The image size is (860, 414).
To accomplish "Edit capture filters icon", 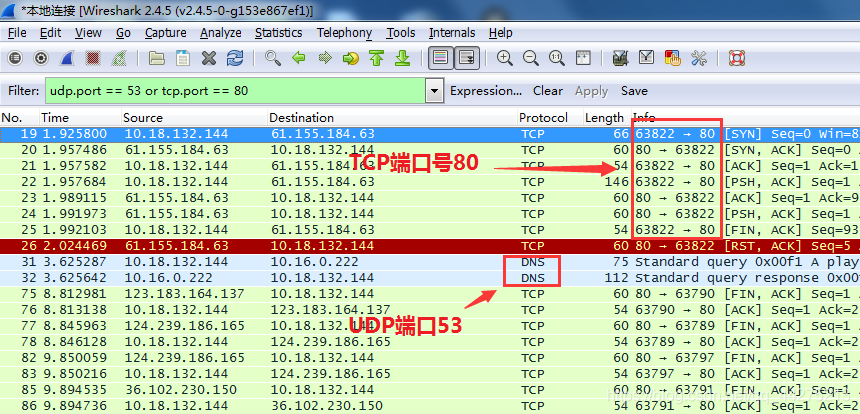I will 620,58.
